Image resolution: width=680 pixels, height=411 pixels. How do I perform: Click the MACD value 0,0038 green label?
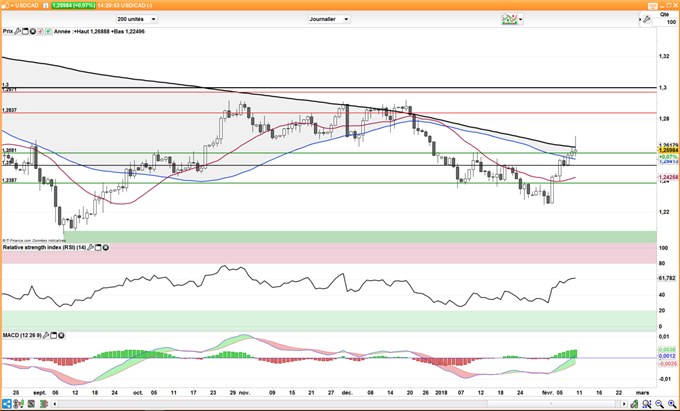pos(668,349)
